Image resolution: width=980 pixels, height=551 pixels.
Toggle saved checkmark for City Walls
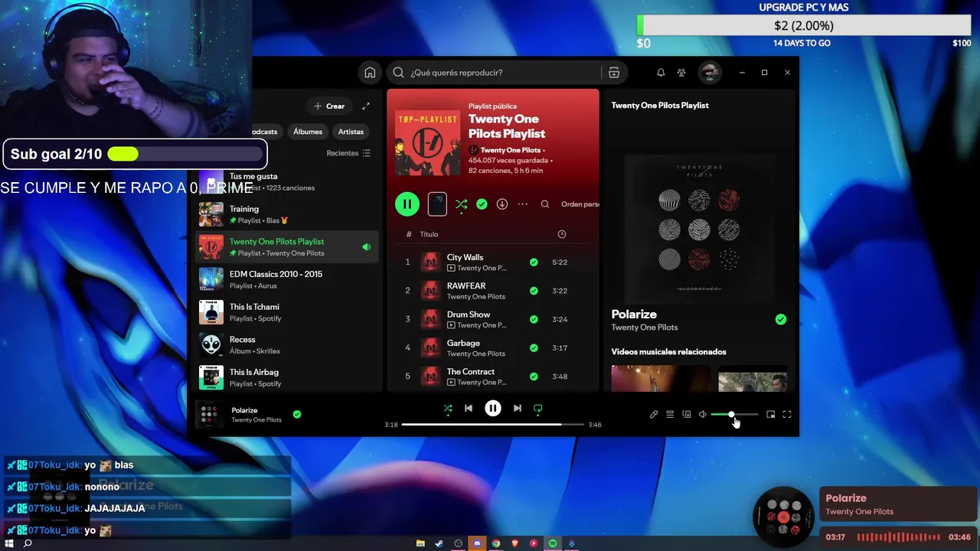534,262
